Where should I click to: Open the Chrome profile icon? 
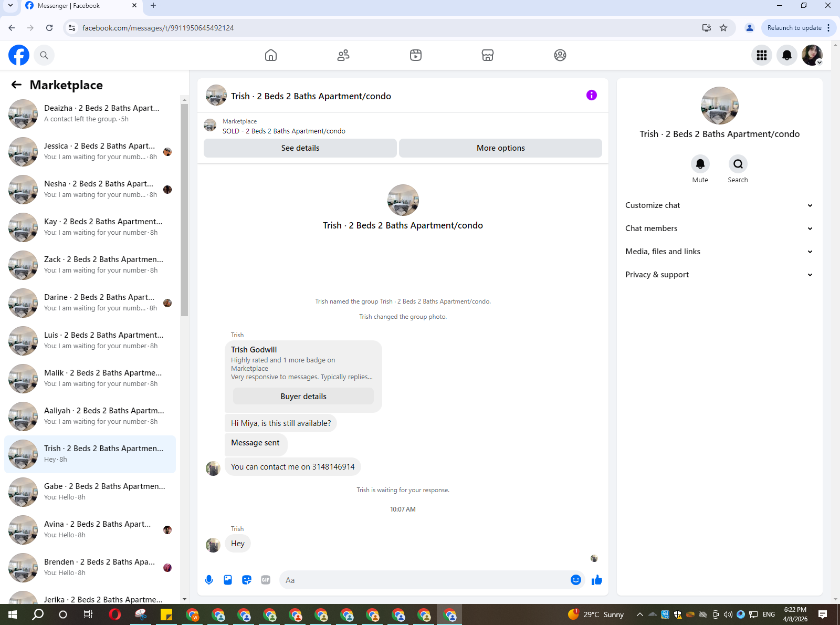tap(750, 28)
